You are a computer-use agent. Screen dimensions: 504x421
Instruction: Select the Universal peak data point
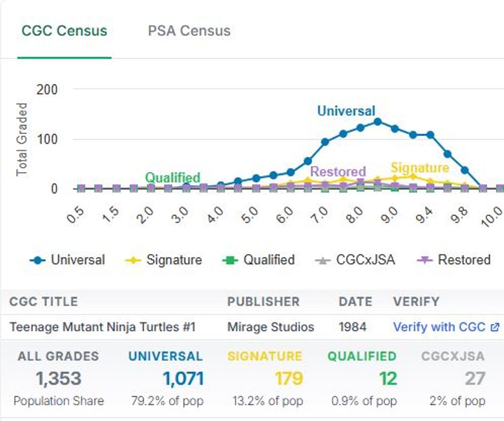click(378, 122)
